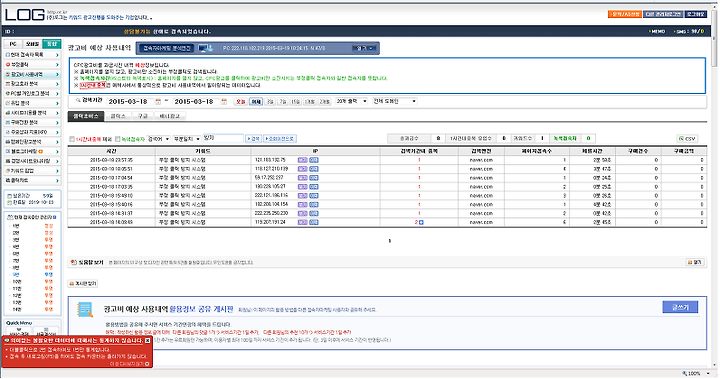
Task: Switch to the PC tab in sidebar
Action: point(13,44)
